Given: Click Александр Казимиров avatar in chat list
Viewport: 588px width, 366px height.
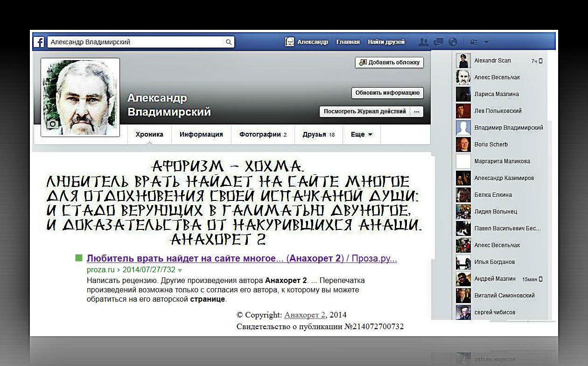Looking at the screenshot, I should tap(463, 178).
